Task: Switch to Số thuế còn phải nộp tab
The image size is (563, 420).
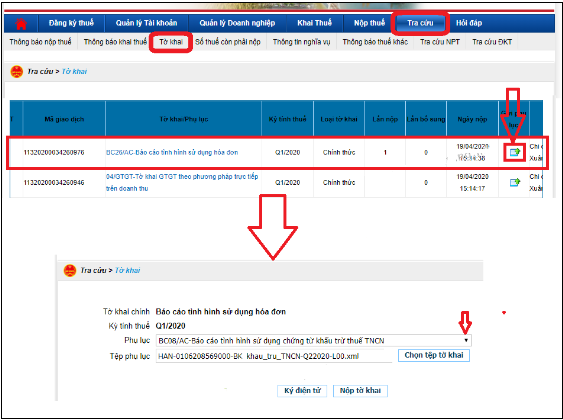Action: click(228, 42)
